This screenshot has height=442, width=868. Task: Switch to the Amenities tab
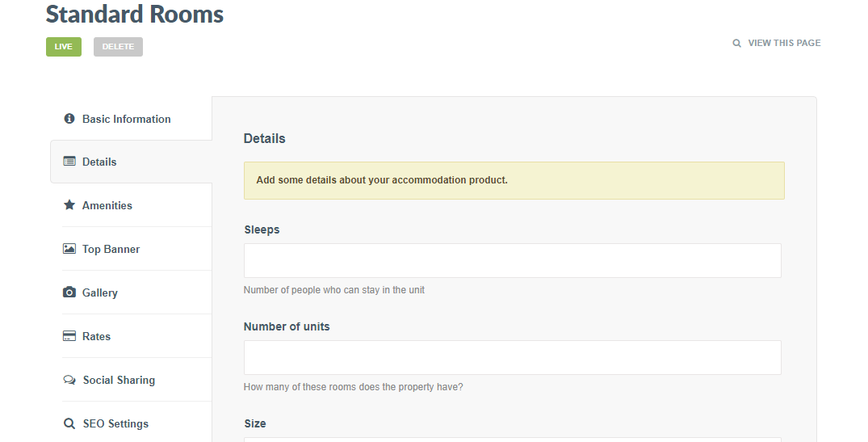107,205
